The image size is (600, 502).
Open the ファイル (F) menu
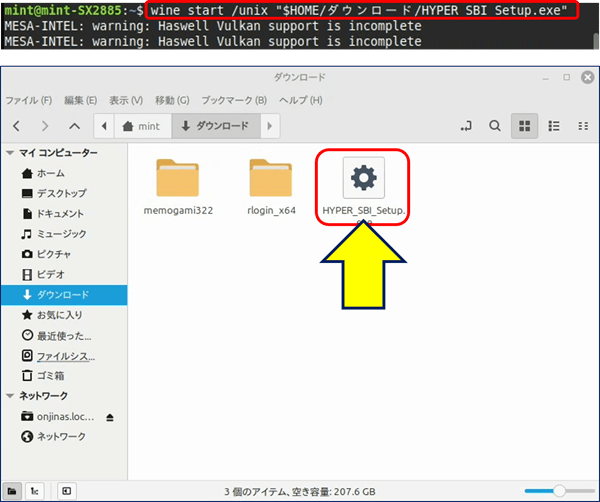click(29, 100)
